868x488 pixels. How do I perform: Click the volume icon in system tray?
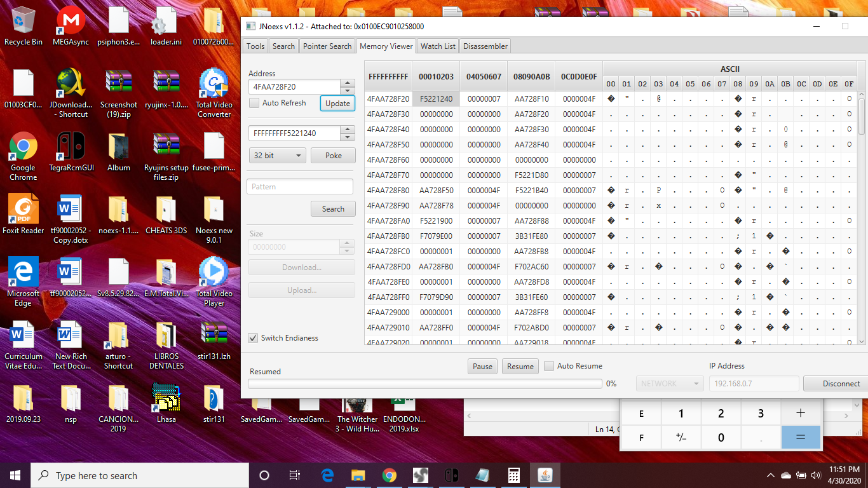point(816,475)
